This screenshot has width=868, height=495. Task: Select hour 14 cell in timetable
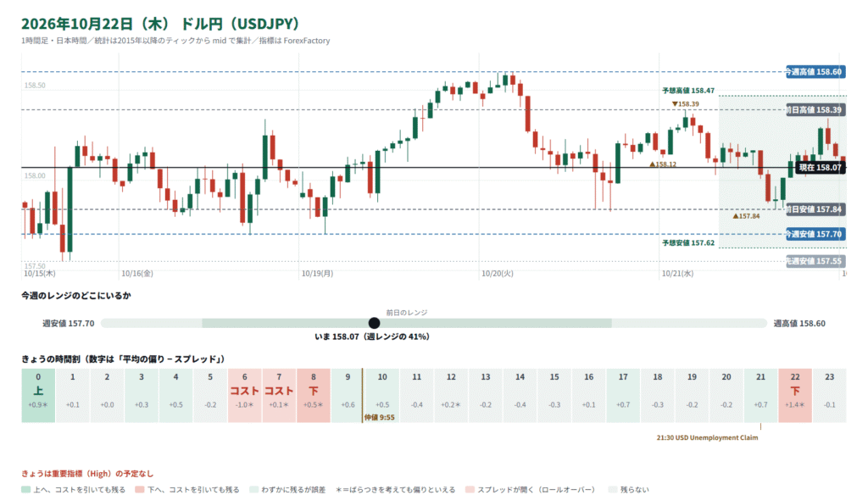tap(520, 395)
